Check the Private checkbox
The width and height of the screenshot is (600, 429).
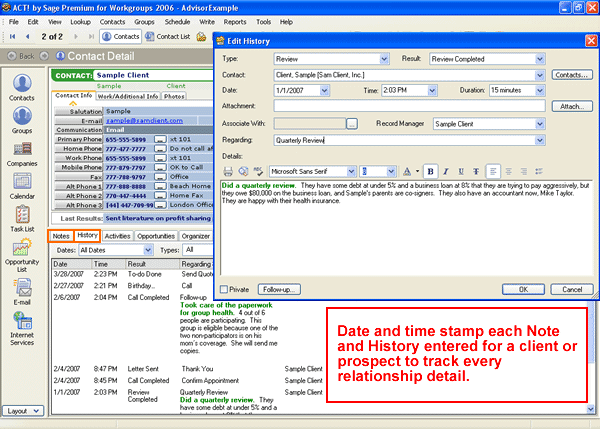click(224, 289)
